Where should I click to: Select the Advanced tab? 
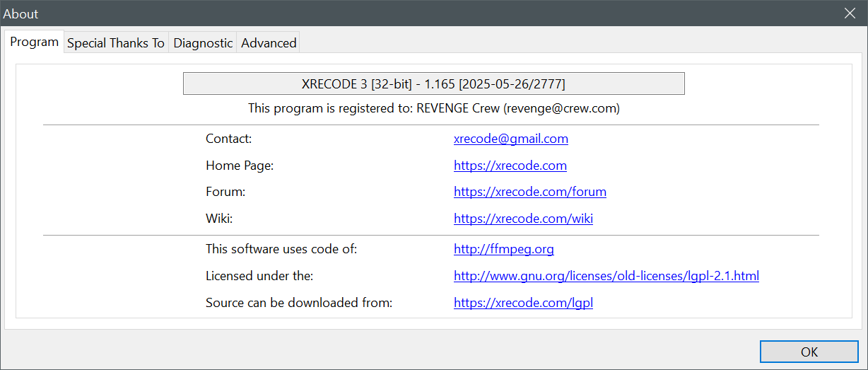click(x=269, y=43)
